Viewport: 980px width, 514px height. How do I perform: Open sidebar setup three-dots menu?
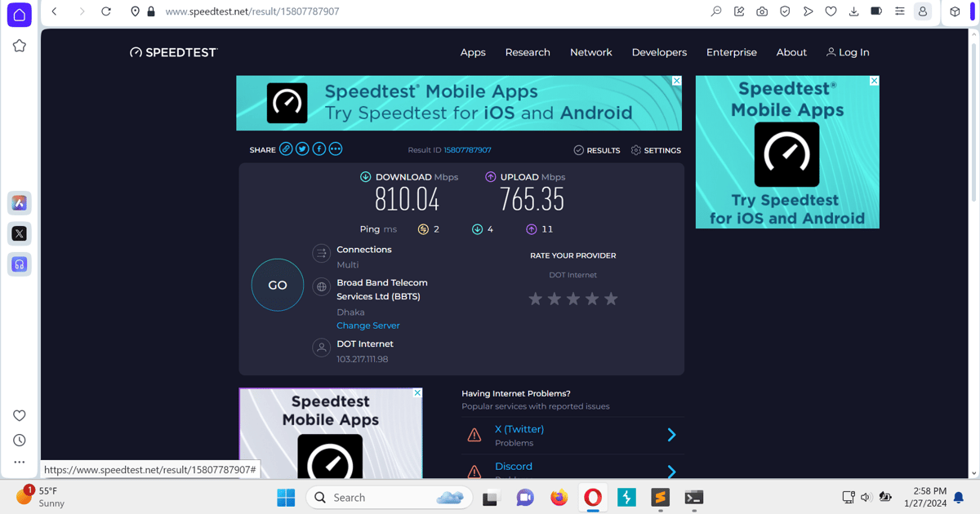click(20, 463)
